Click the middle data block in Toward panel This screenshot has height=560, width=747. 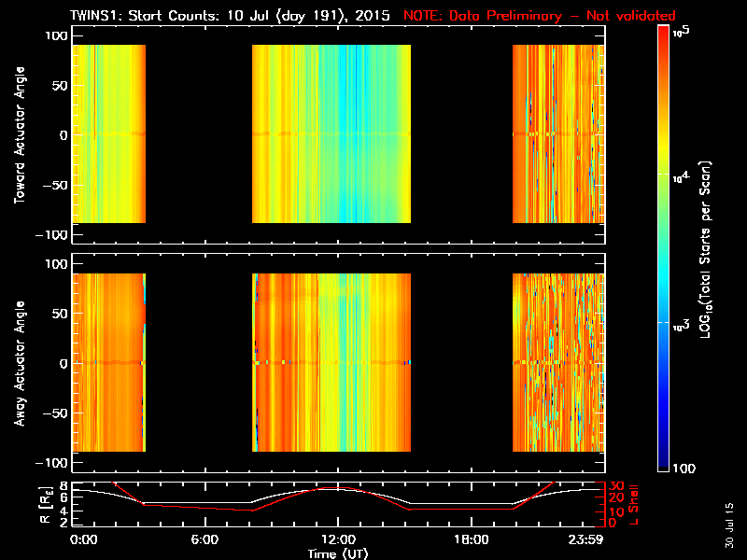[331, 133]
